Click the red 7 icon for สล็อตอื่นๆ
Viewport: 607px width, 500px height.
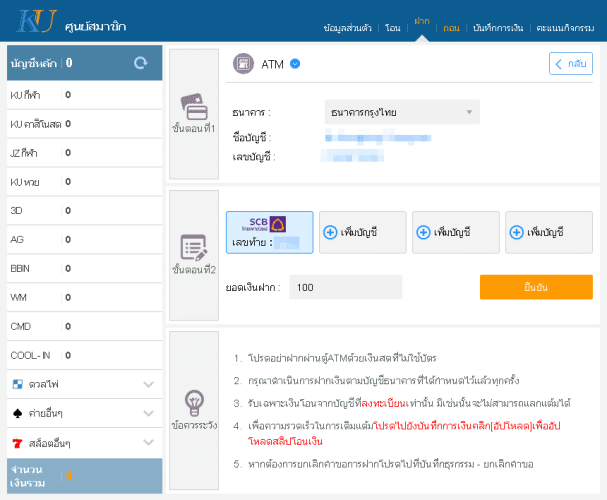[x=17, y=443]
